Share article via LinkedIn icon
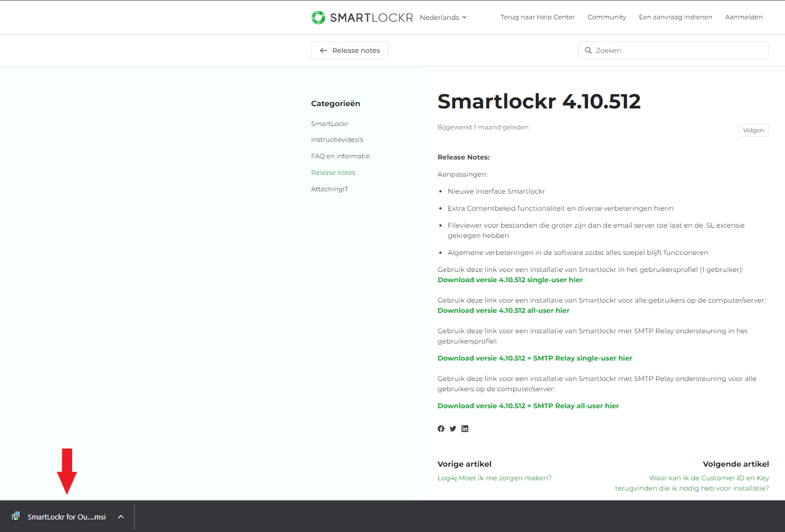785x532 pixels. [465, 429]
